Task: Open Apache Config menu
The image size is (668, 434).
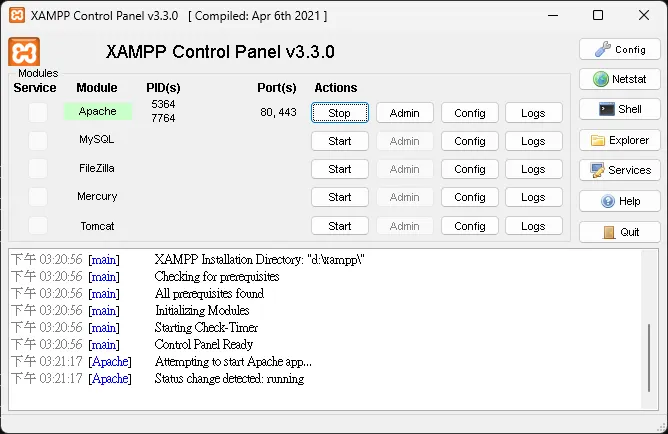Action: tap(469, 113)
